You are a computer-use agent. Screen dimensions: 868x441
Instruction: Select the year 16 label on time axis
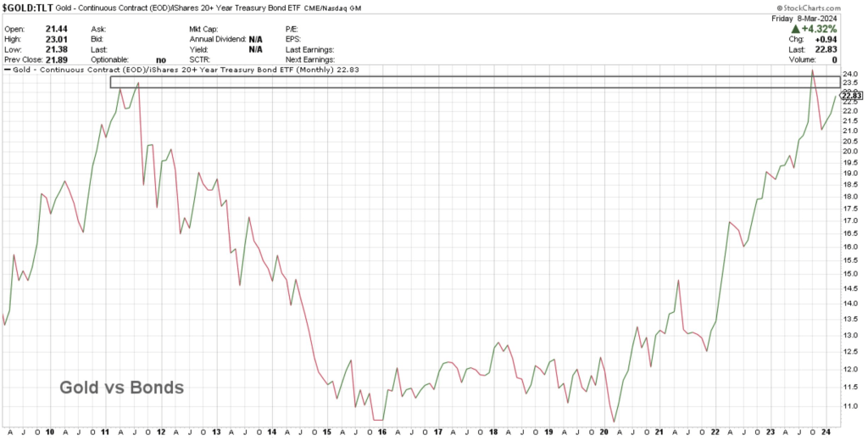pos(383,431)
